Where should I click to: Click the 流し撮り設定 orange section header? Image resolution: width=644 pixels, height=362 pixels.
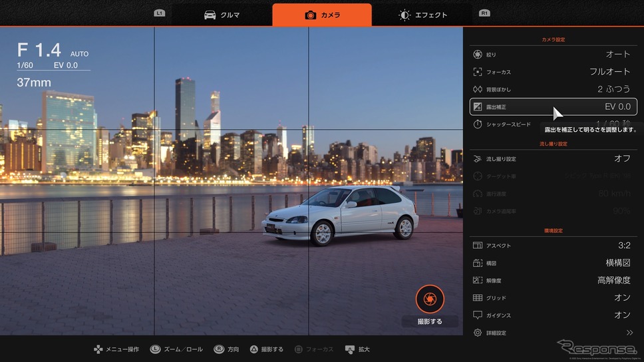(554, 144)
